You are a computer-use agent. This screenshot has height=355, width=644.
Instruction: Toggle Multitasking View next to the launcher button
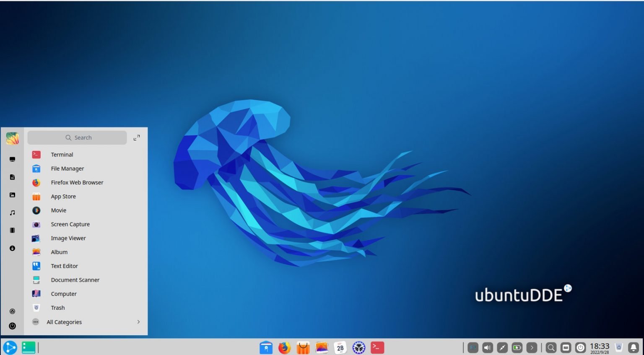pyautogui.click(x=28, y=347)
